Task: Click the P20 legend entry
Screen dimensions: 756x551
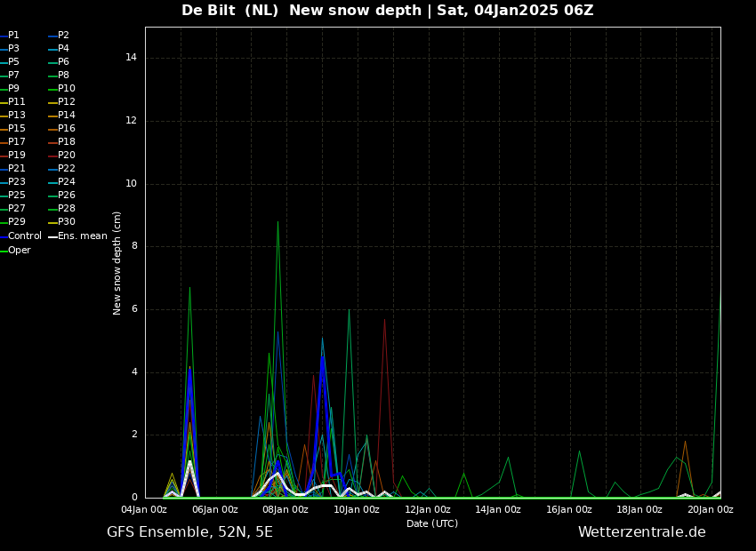Action: coord(67,156)
